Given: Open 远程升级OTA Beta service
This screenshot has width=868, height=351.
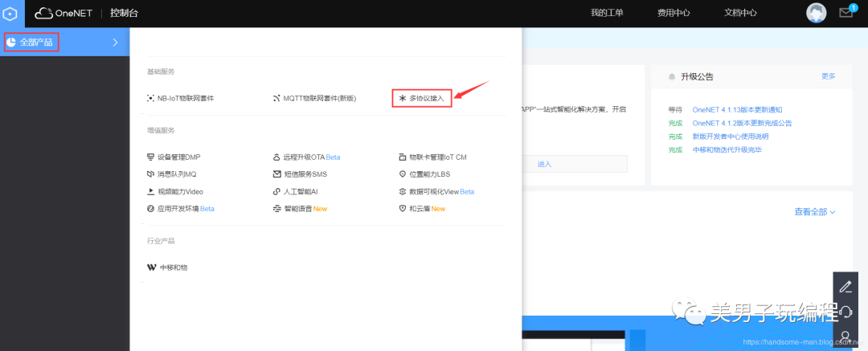Looking at the screenshot, I should [x=312, y=157].
